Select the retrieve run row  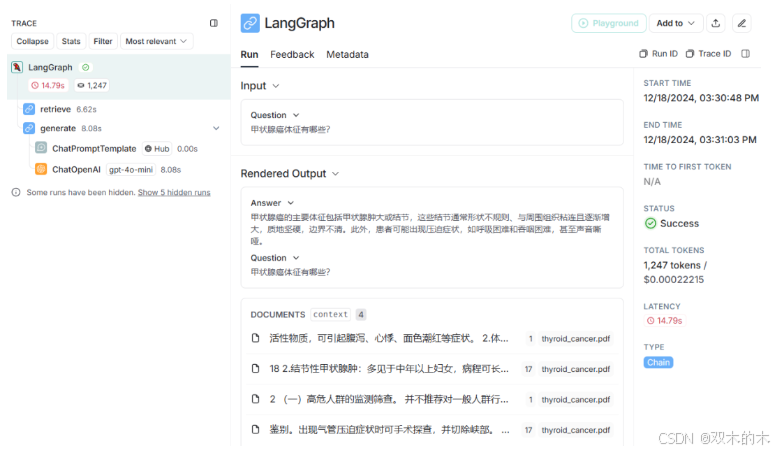click(119, 109)
